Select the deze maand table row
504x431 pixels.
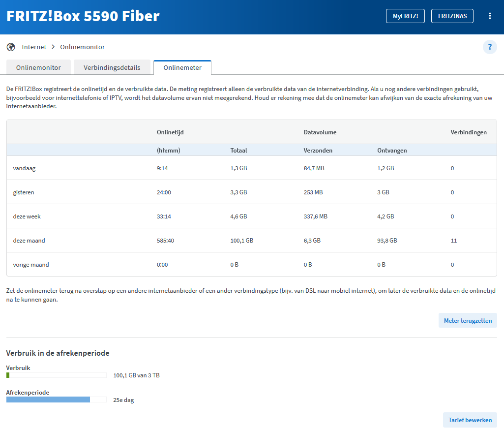point(251,241)
